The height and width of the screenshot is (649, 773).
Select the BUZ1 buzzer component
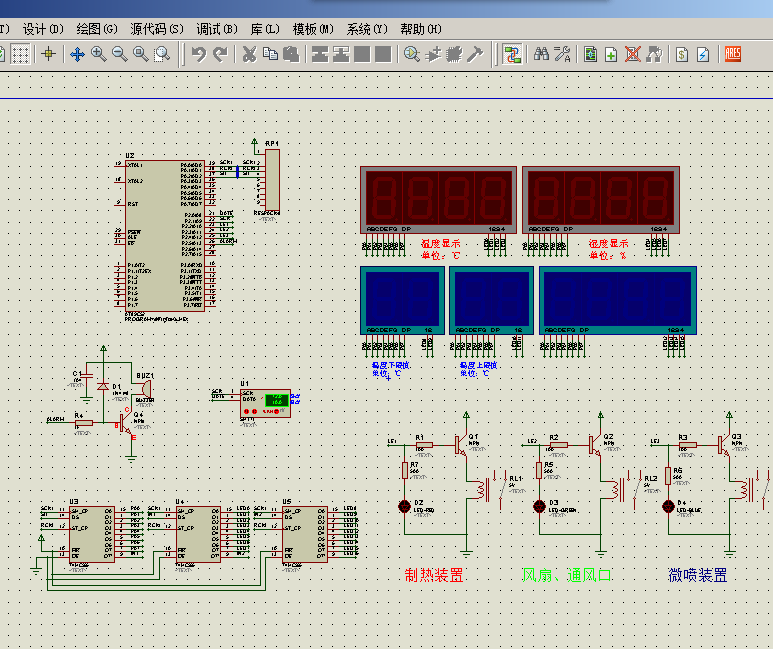144,388
